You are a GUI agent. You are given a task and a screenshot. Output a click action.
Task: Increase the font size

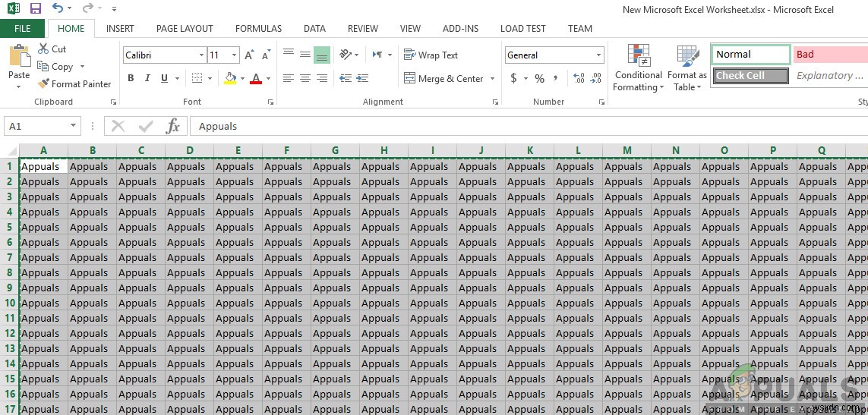[250, 55]
